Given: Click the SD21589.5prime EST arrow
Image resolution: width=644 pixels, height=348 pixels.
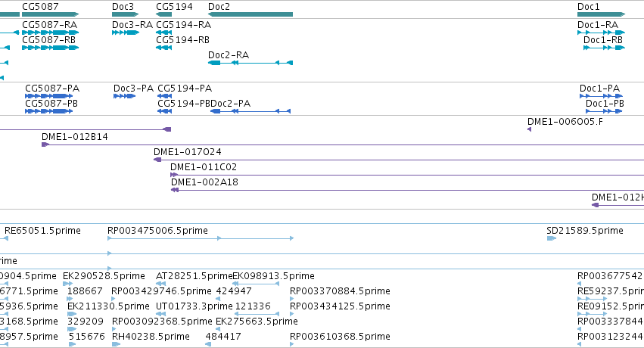Looking at the screenshot, I should coord(552,238).
